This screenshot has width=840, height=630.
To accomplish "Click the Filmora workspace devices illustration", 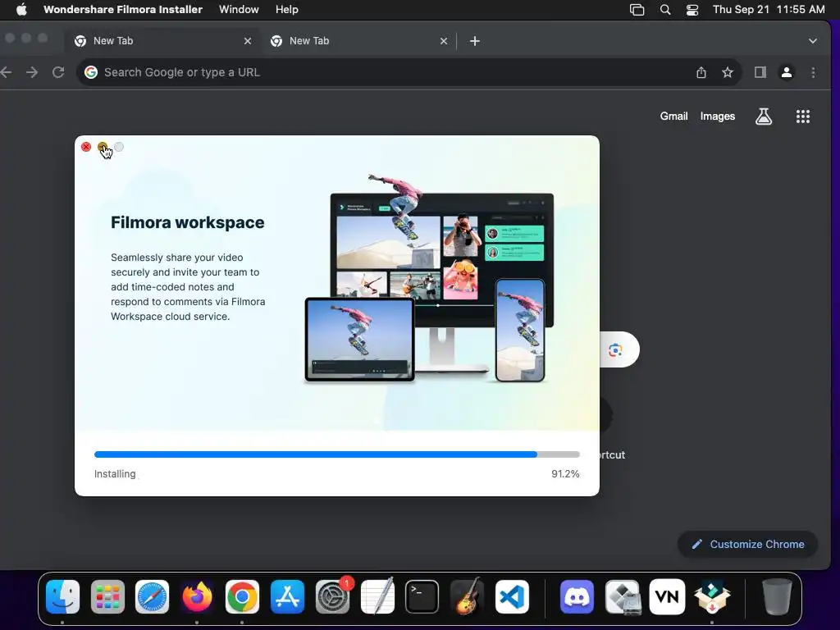I will [x=429, y=279].
